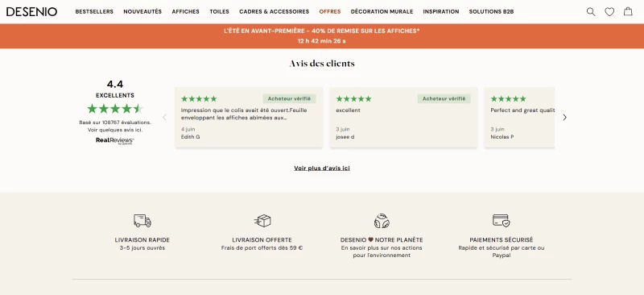This screenshot has width=644, height=295.
Task: Open the Offres menu item
Action: pyautogui.click(x=330, y=12)
